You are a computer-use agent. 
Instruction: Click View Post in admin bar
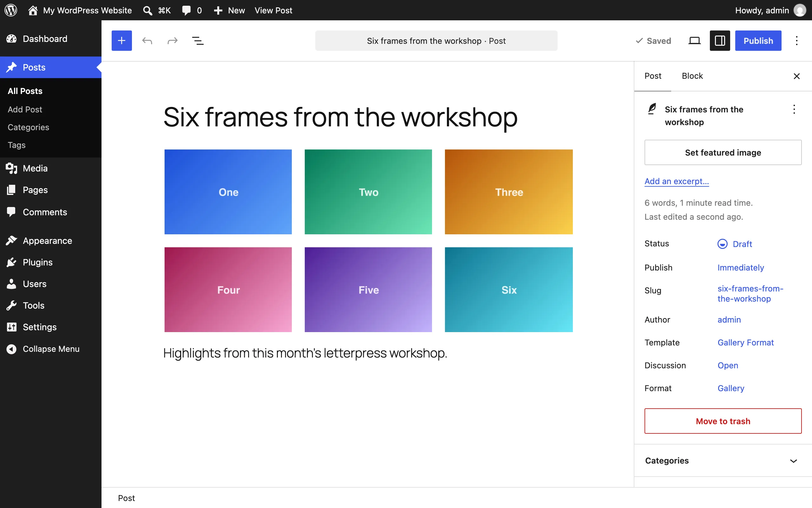[x=273, y=10]
